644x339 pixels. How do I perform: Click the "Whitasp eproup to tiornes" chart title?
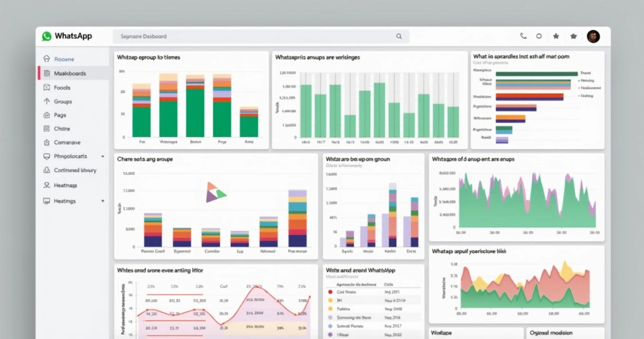point(149,57)
